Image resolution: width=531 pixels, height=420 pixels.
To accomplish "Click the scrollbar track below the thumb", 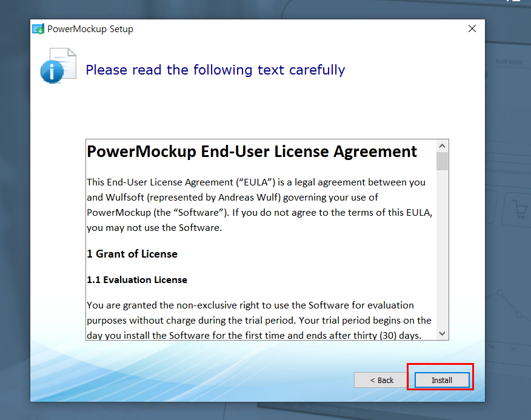I will tap(442, 249).
